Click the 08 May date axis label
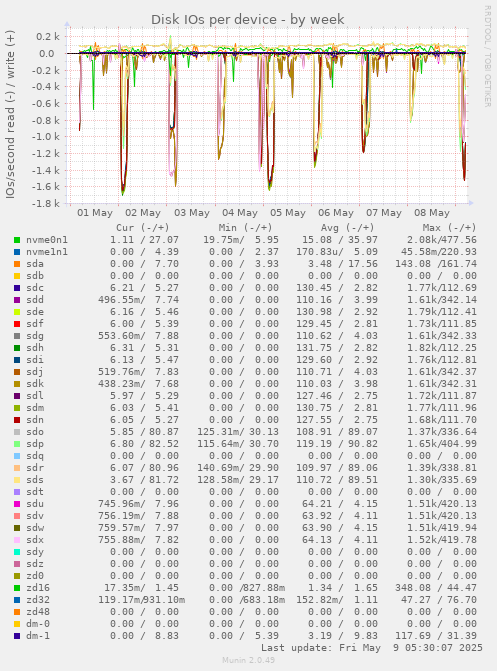This screenshot has width=497, height=671. [x=432, y=213]
